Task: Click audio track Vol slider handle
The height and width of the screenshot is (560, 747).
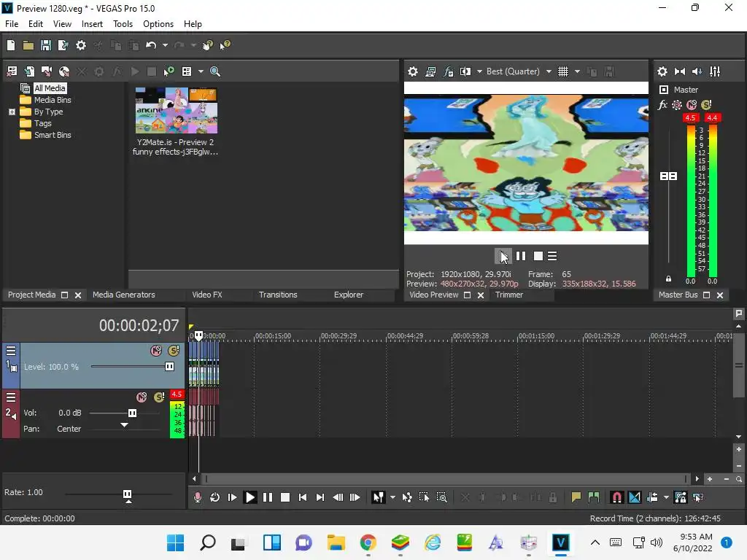Action: pos(133,413)
